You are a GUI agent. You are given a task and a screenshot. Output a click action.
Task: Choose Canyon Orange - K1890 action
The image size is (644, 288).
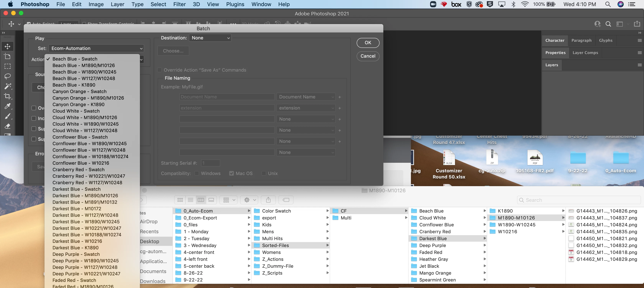click(x=78, y=104)
